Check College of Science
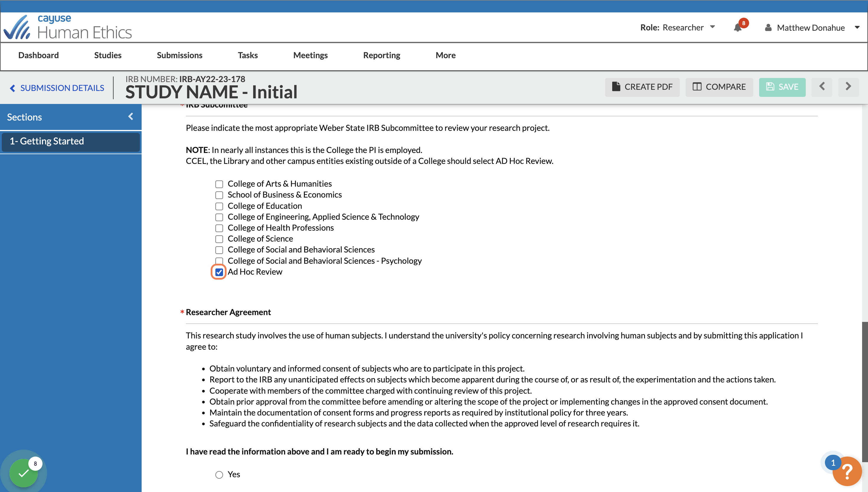 point(219,239)
